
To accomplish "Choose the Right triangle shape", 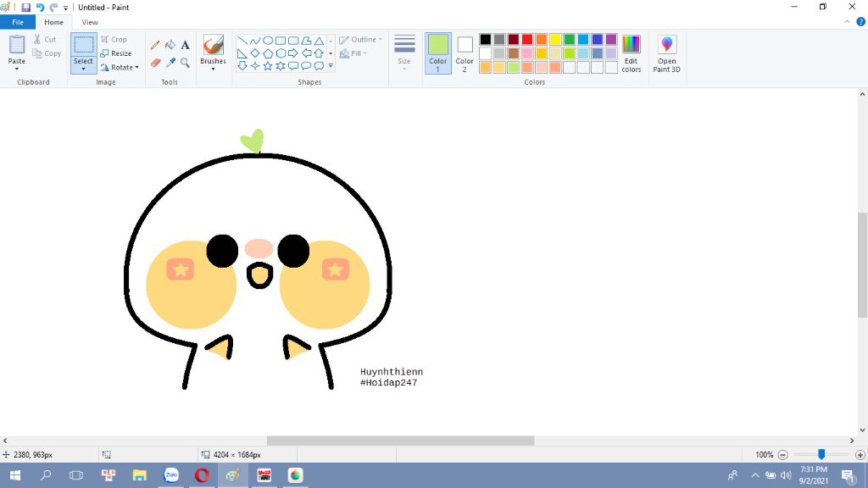I will pos(242,53).
